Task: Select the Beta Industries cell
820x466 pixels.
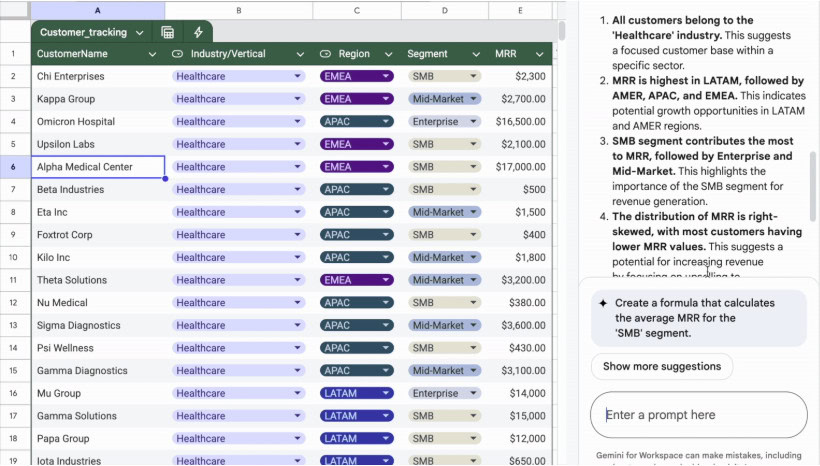Action: (98, 190)
